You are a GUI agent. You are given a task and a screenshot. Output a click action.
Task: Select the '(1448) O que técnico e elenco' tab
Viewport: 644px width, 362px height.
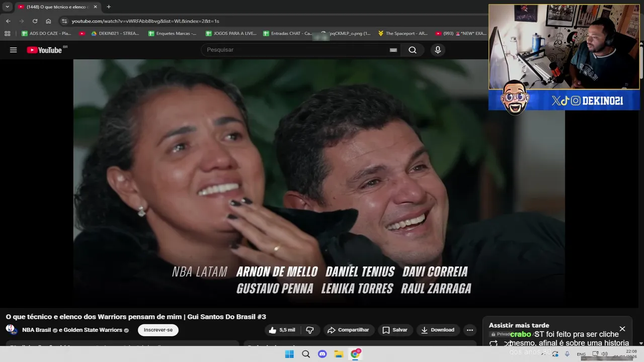click(x=57, y=7)
